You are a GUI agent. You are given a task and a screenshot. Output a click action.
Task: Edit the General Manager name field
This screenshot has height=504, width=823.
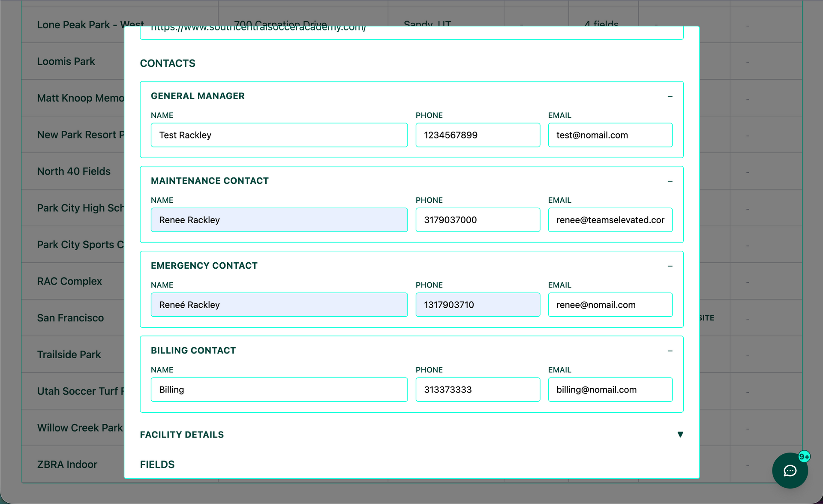click(x=279, y=135)
